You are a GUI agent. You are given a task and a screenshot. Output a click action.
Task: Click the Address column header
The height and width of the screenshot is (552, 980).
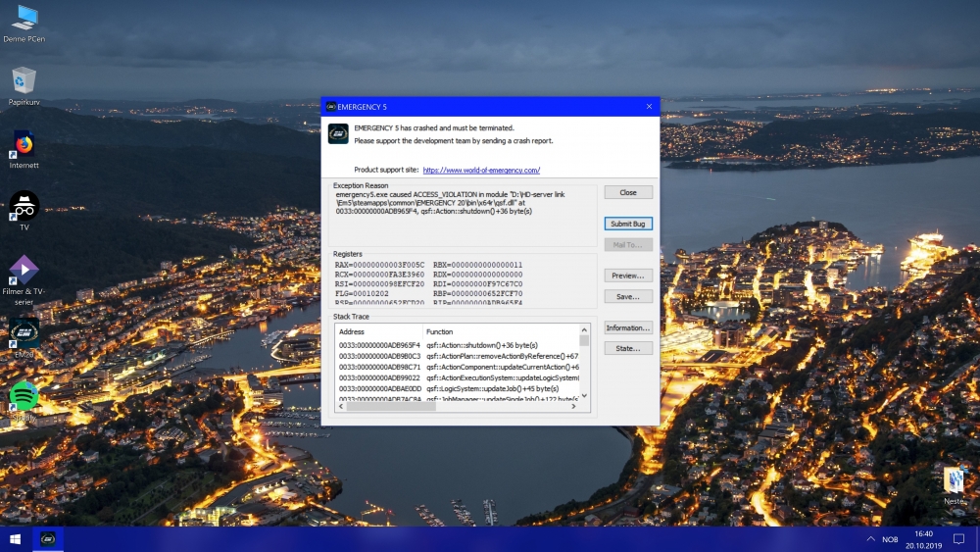pyautogui.click(x=378, y=332)
